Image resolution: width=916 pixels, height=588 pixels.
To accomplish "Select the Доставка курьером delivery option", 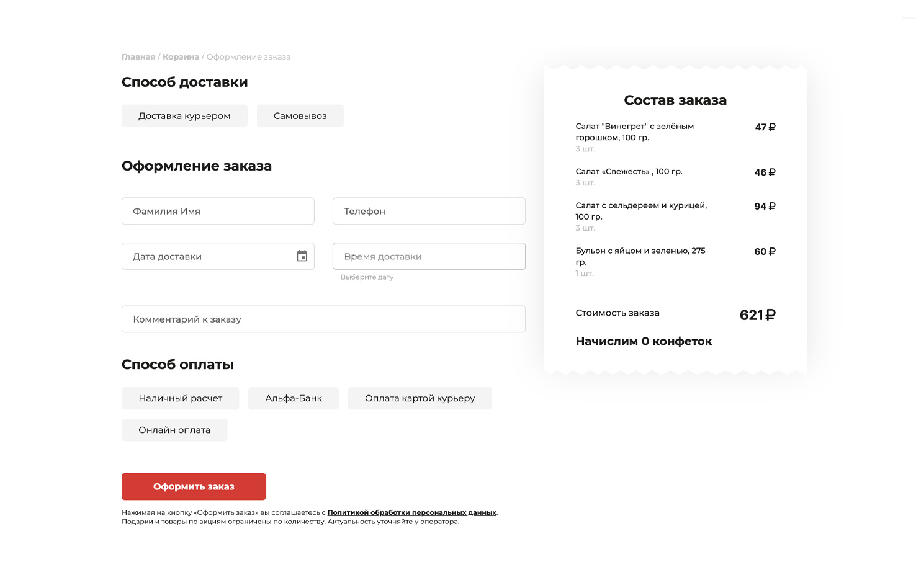I will tap(184, 116).
